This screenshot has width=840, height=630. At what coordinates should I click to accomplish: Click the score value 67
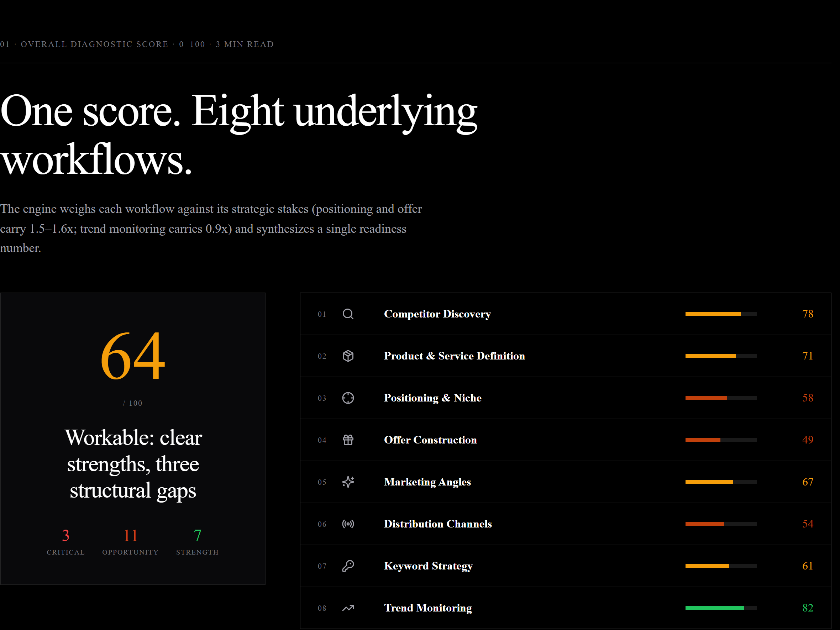pos(808,482)
